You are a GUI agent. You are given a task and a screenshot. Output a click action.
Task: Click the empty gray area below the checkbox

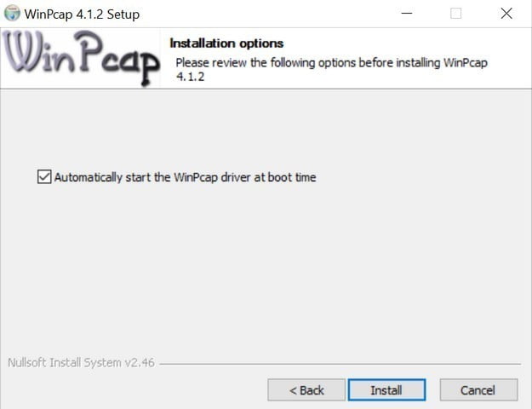265,265
